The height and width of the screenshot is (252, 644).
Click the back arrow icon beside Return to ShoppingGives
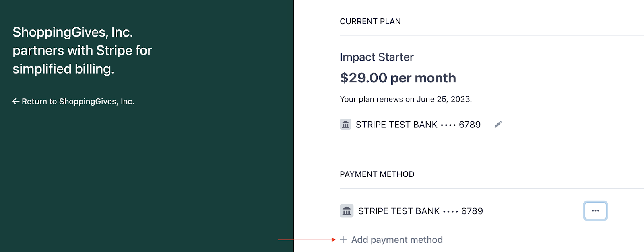(x=16, y=102)
